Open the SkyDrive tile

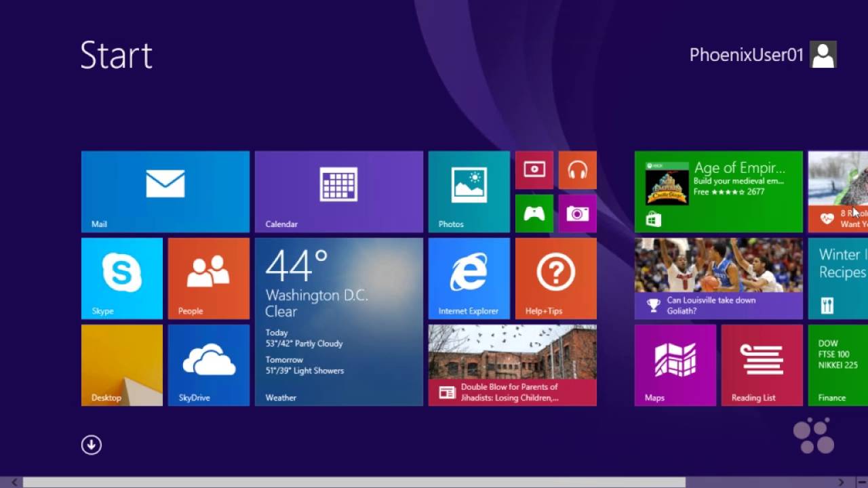(x=209, y=365)
